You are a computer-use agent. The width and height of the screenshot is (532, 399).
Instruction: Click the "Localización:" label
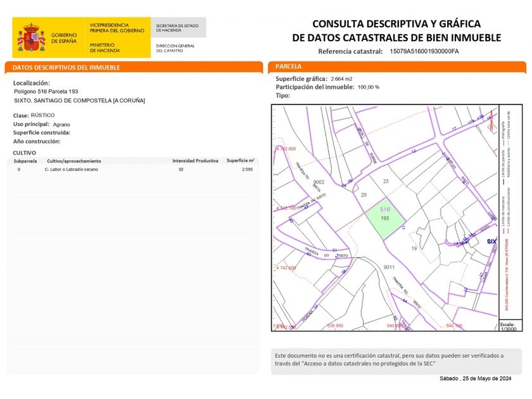click(x=31, y=83)
